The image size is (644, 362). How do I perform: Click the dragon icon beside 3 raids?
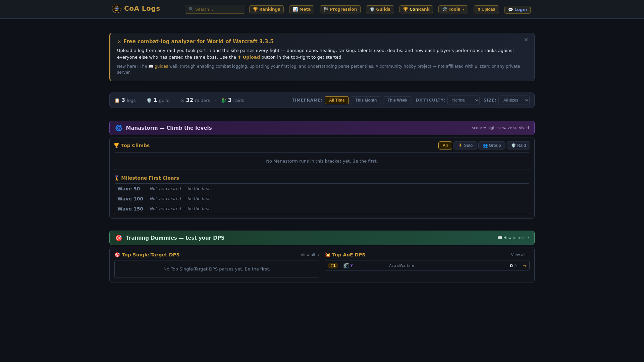[x=224, y=101]
